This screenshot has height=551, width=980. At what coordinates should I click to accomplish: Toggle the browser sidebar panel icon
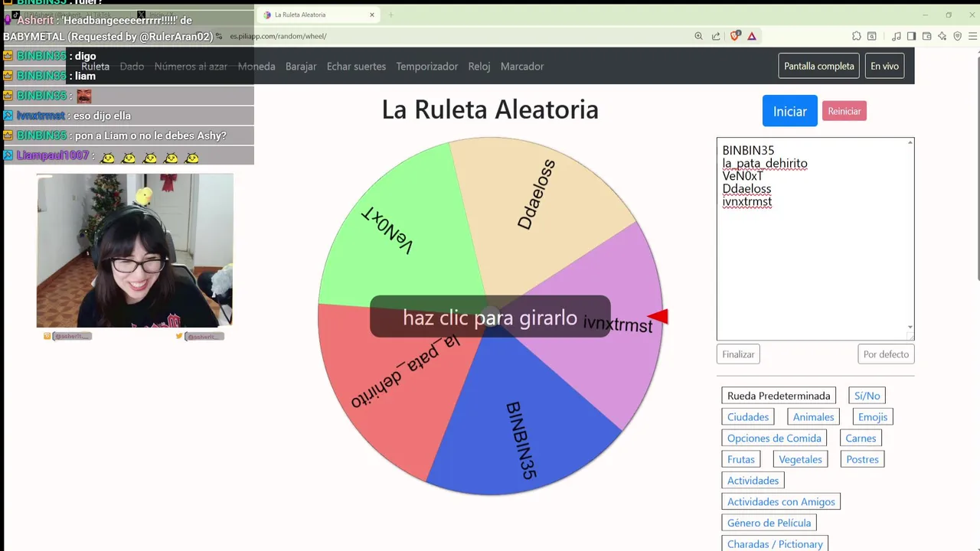911,36
